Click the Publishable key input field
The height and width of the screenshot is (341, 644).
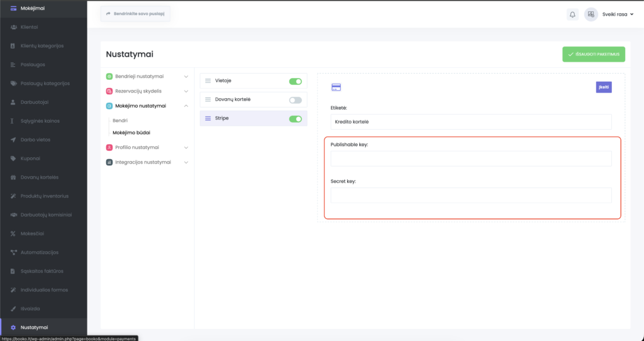pos(470,159)
